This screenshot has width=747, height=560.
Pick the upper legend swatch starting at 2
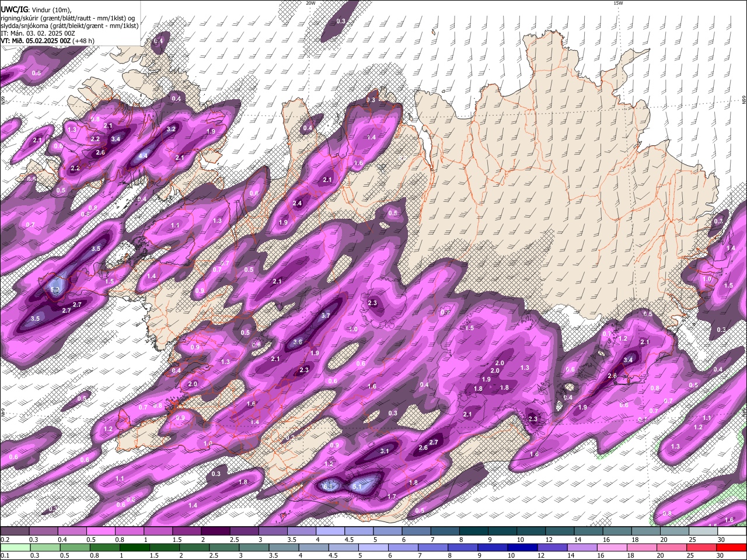click(215, 531)
